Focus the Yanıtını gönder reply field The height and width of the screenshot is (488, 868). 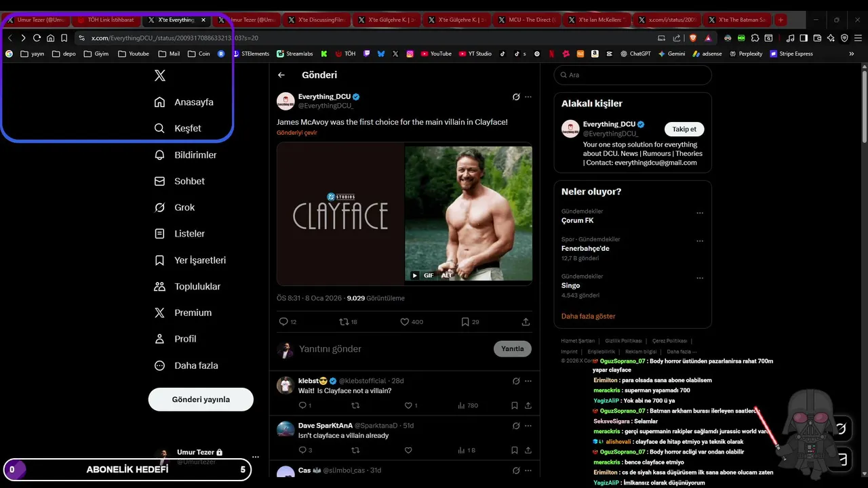pyautogui.click(x=393, y=349)
